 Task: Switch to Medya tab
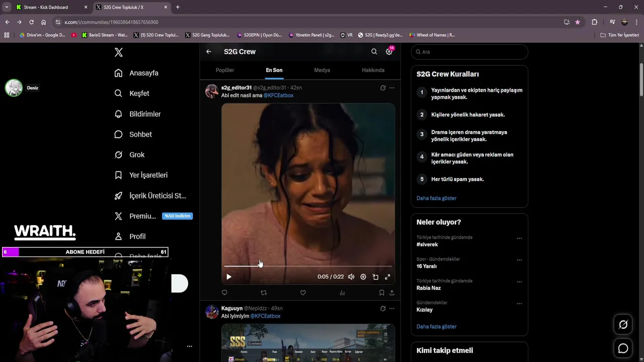(x=322, y=70)
